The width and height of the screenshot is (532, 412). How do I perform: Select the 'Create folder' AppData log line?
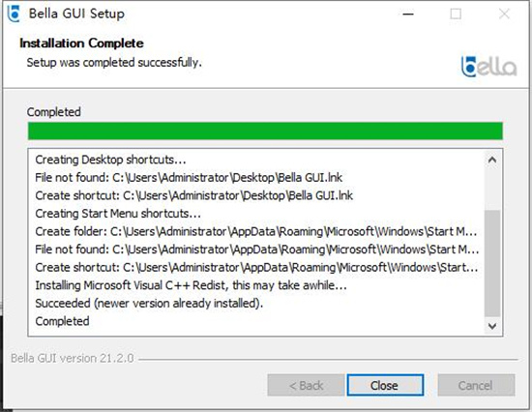(256, 231)
